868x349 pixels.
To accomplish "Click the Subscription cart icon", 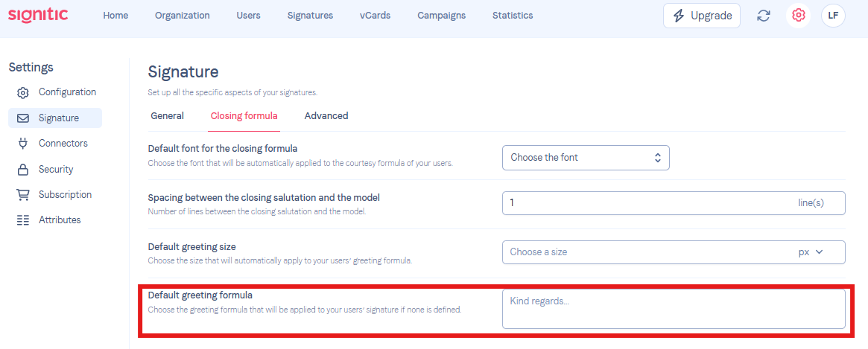I will pos(22,195).
